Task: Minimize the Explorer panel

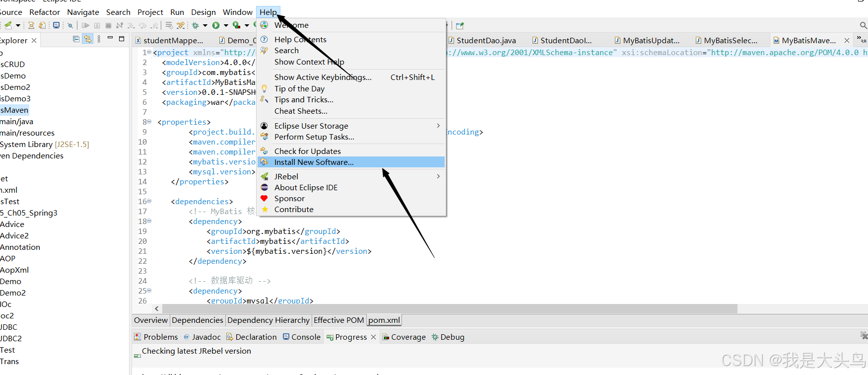Action: (110, 38)
